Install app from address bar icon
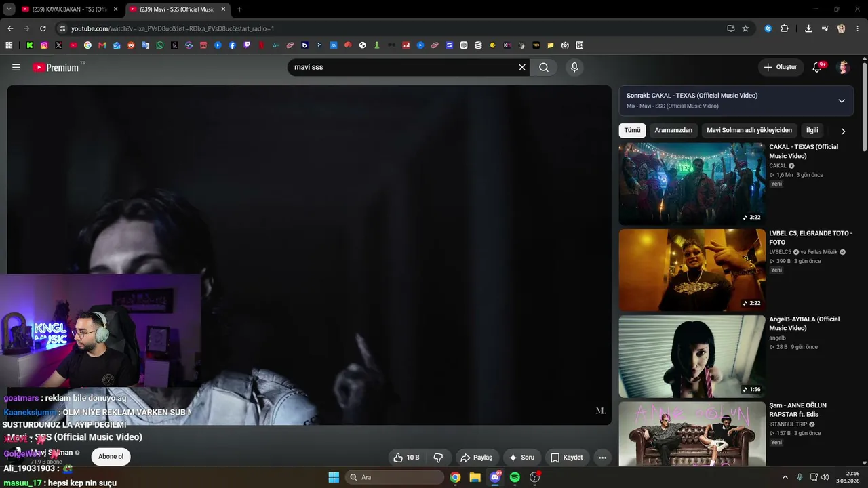This screenshot has width=868, height=488. (x=730, y=28)
